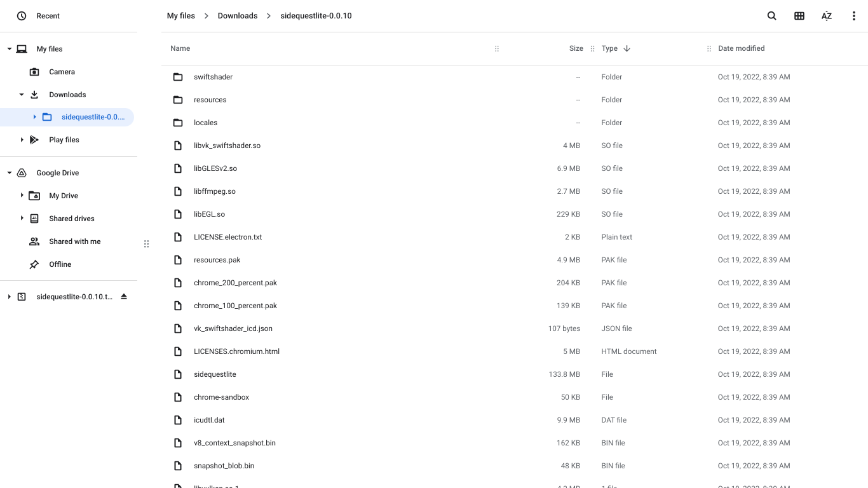This screenshot has height=488, width=868.
Task: Navigate to Downloads via the breadcrumb
Action: click(237, 15)
